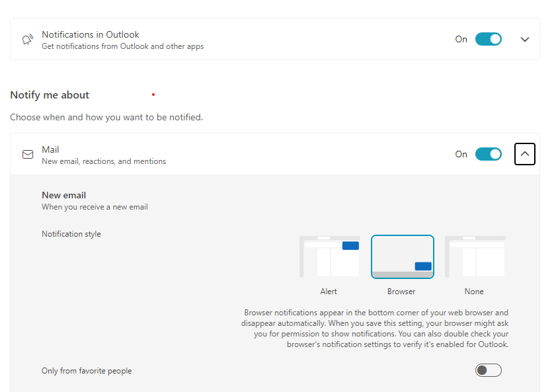Select the None notification style thumbnail

pyautogui.click(x=475, y=256)
